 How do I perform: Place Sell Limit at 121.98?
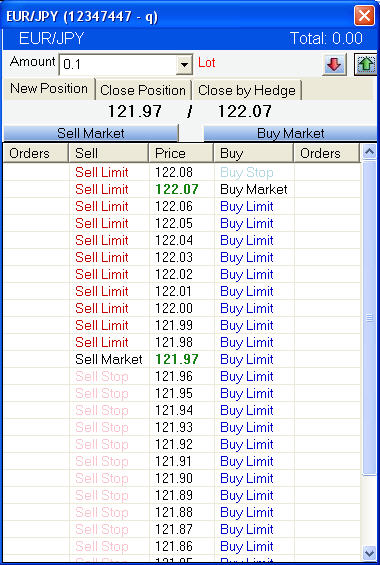(102, 342)
